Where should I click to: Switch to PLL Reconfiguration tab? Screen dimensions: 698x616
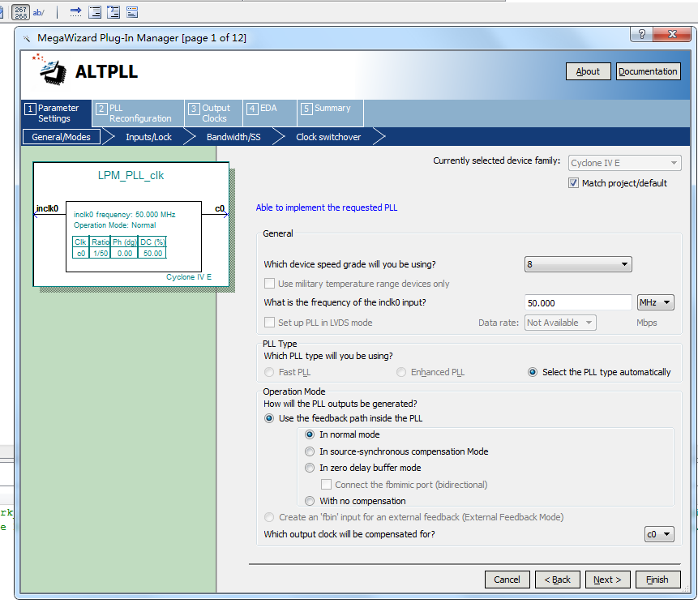pos(138,113)
